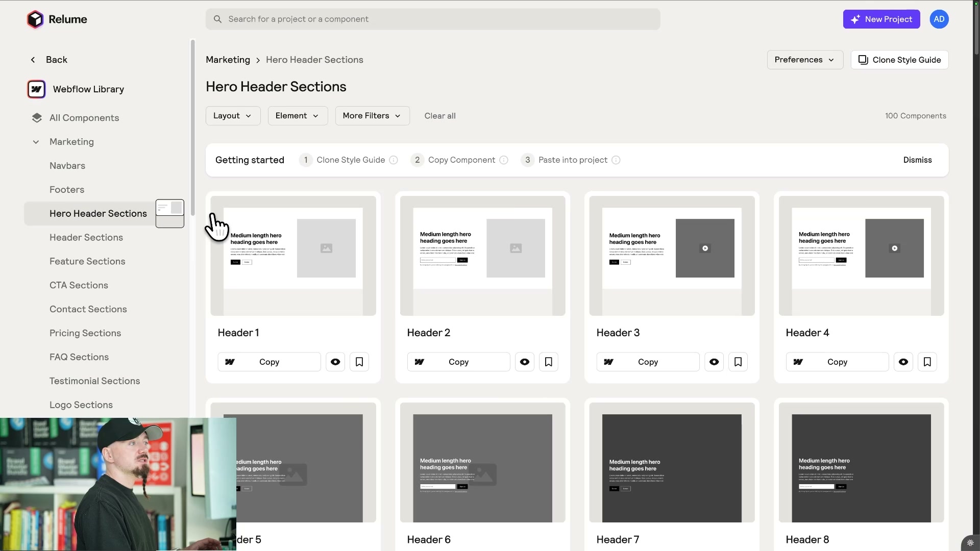Click the Hero Header Sections layout preview icon
The image size is (980, 551).
[x=170, y=213]
